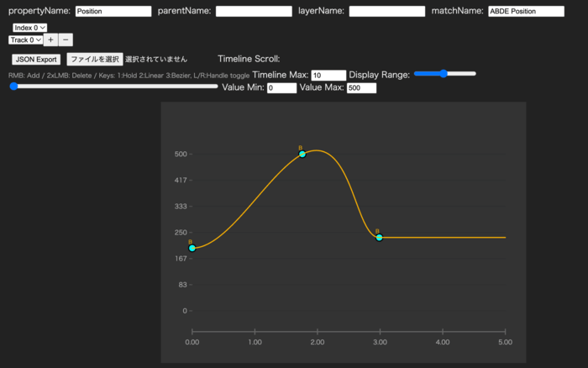Click the 83 value axis label
The width and height of the screenshot is (588, 368).
tap(182, 285)
